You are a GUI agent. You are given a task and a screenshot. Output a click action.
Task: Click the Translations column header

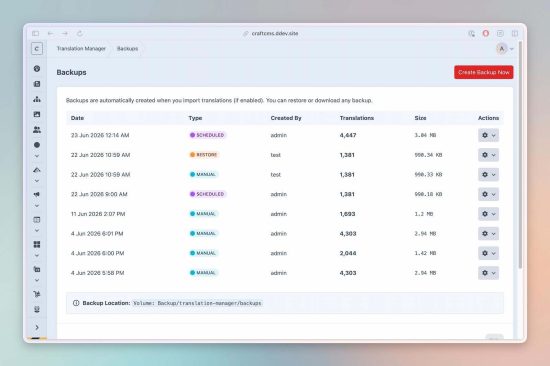[357, 118]
